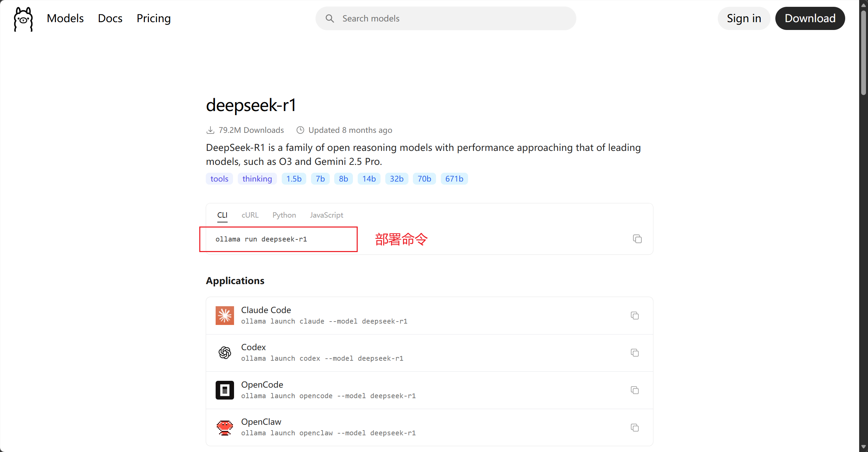Copy the Codex launch command
The height and width of the screenshot is (452, 868).
pyautogui.click(x=634, y=353)
